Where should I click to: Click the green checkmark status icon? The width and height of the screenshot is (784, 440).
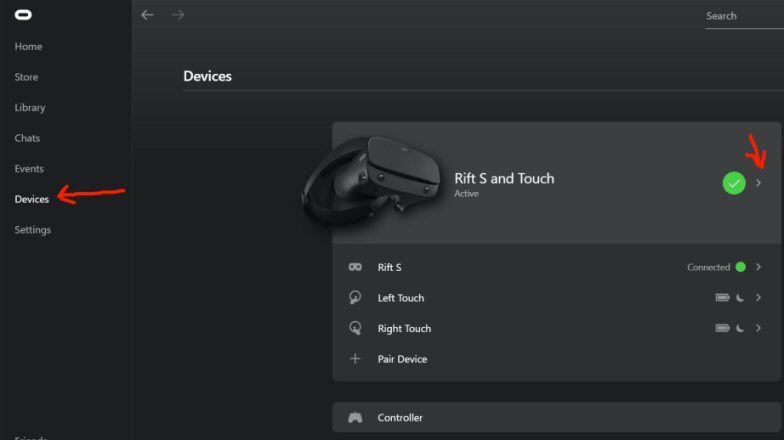(734, 183)
